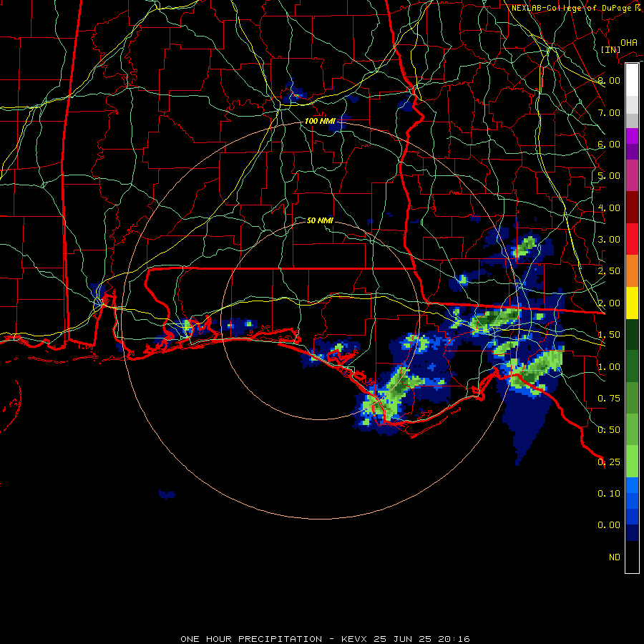The height and width of the screenshot is (644, 644).
Task: Select the bright red legend swatch
Action: click(632, 239)
